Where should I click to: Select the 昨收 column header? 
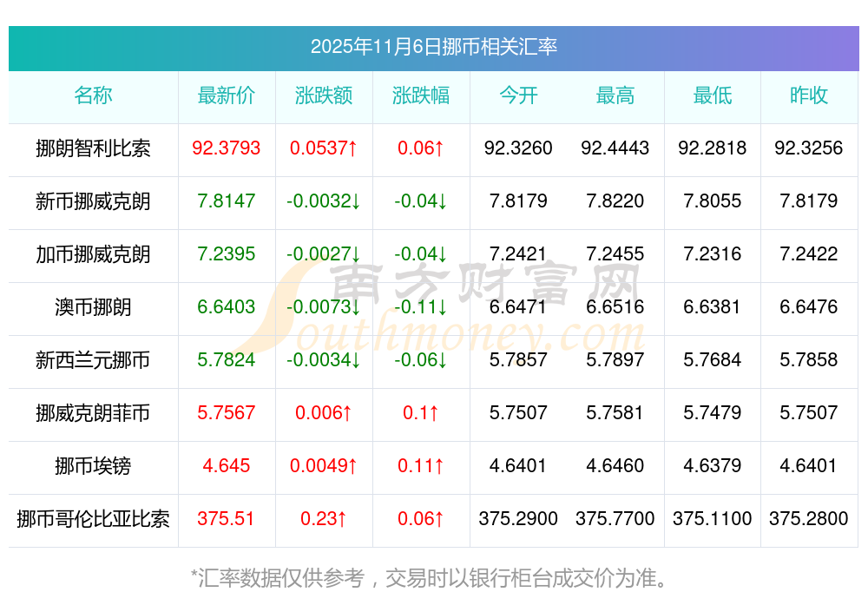pyautogui.click(x=809, y=95)
